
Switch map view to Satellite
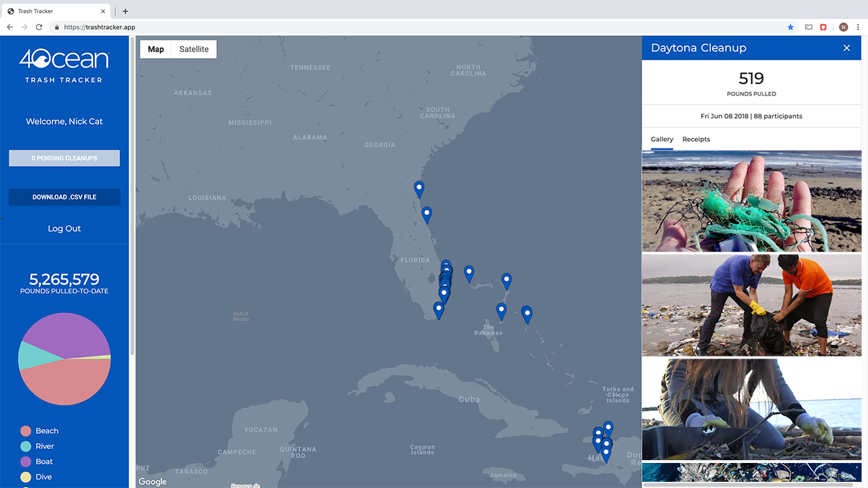tap(194, 49)
